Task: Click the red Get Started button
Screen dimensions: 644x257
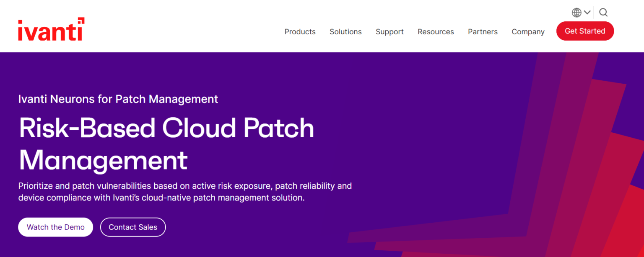Action: pos(585,31)
